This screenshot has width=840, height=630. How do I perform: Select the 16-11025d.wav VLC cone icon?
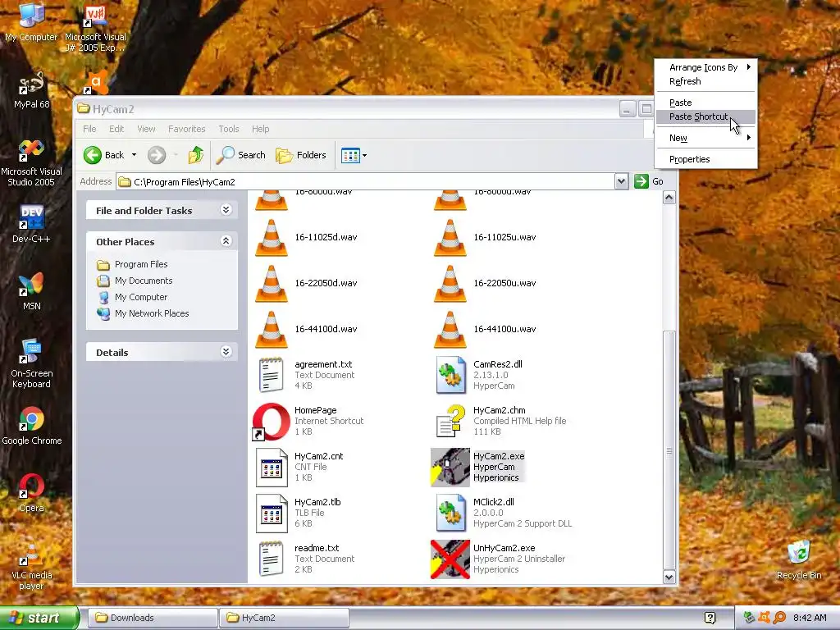coord(271,237)
